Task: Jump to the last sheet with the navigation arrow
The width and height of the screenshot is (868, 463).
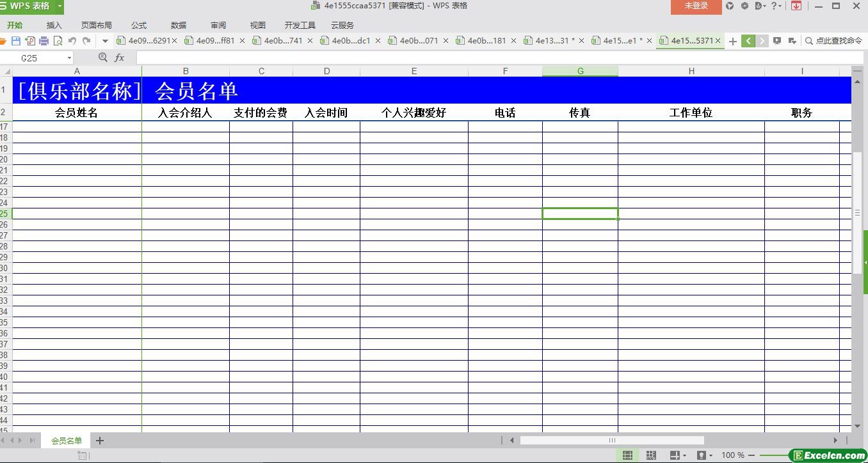Action: (x=33, y=441)
